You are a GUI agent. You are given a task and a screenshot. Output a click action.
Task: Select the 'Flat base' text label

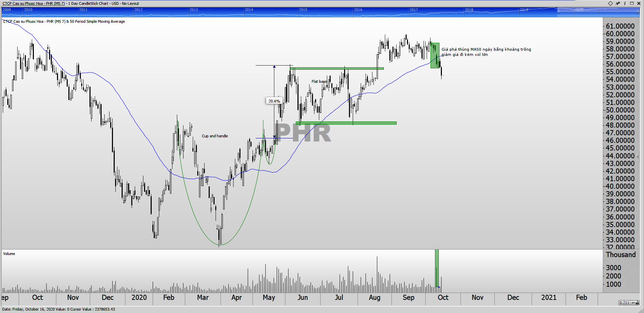tap(319, 82)
